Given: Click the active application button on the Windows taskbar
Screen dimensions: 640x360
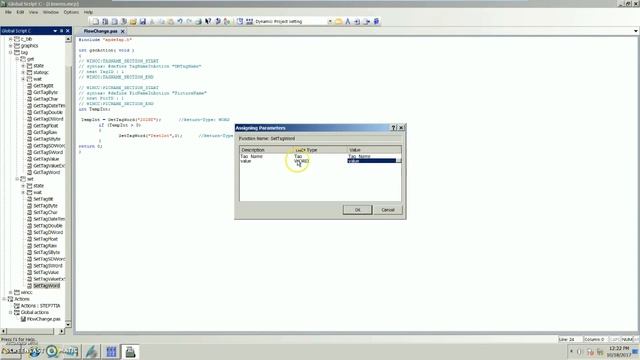Looking at the screenshot, I should [130, 351].
